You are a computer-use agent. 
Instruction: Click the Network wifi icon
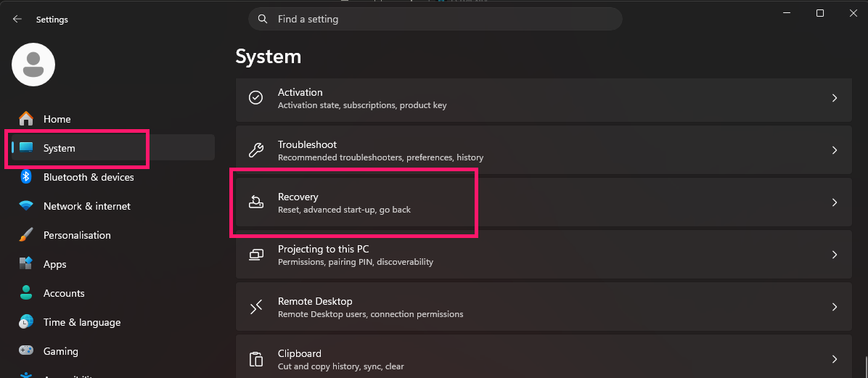26,206
